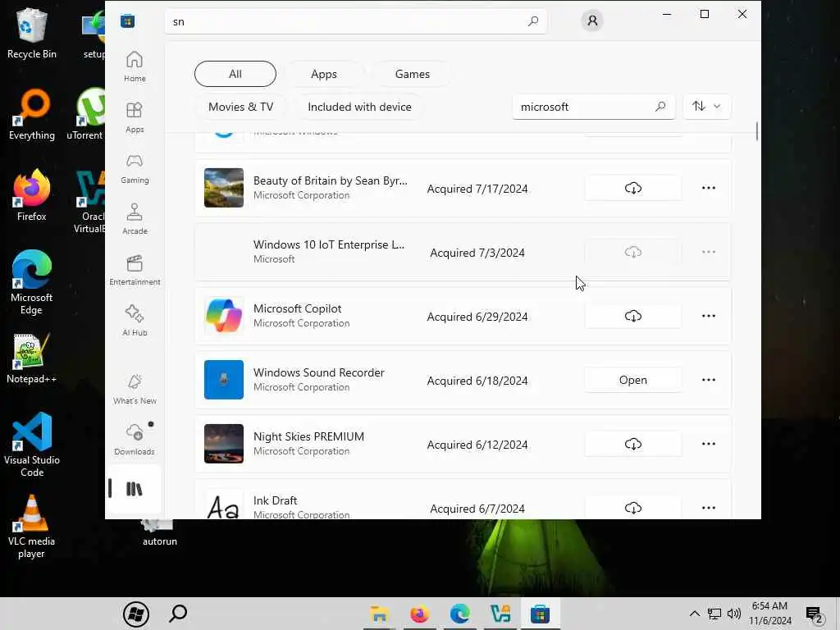840x630 pixels.
Task: Open What's New in sidebar
Action: (135, 389)
